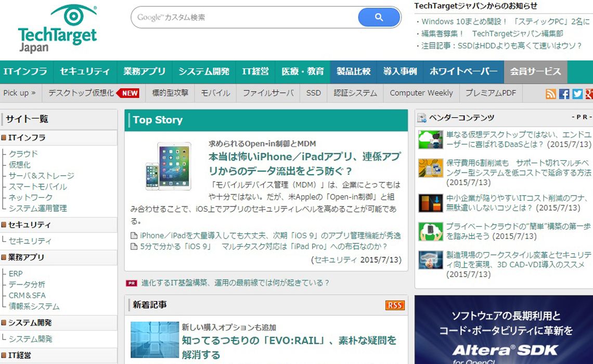Open the Twitter icon in sub-navigation
Viewport: 593px width, 364px height.
pyautogui.click(x=577, y=94)
